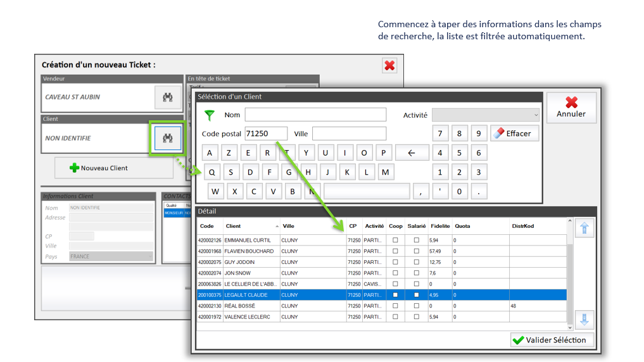Sort list by Ville column header
644x362 pixels.
[x=312, y=226]
